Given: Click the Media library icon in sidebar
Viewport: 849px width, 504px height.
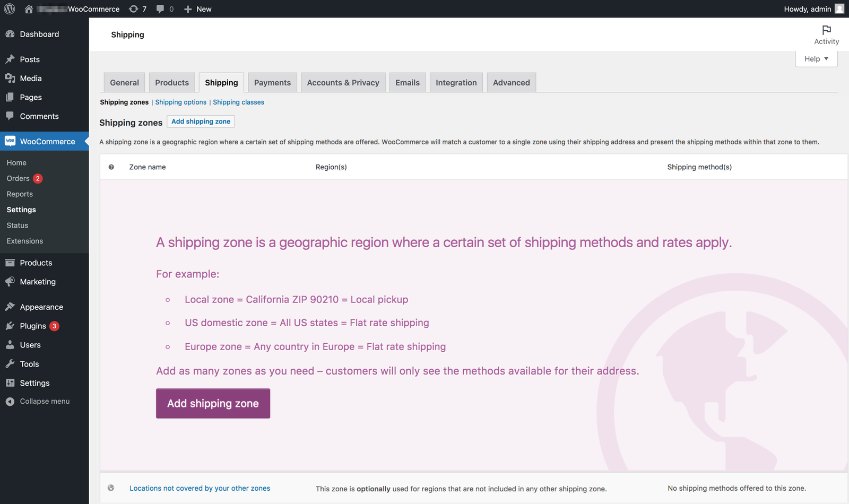Looking at the screenshot, I should pos(11,78).
